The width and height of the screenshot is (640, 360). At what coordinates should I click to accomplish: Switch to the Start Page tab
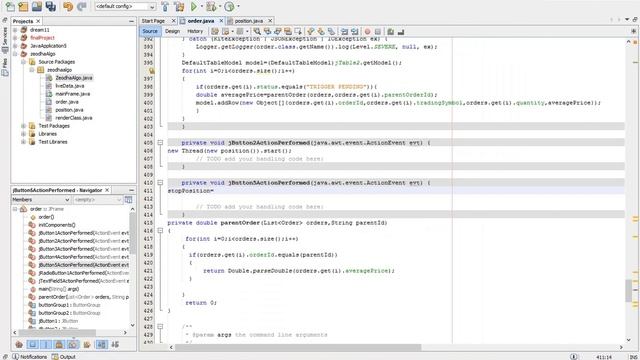point(153,20)
